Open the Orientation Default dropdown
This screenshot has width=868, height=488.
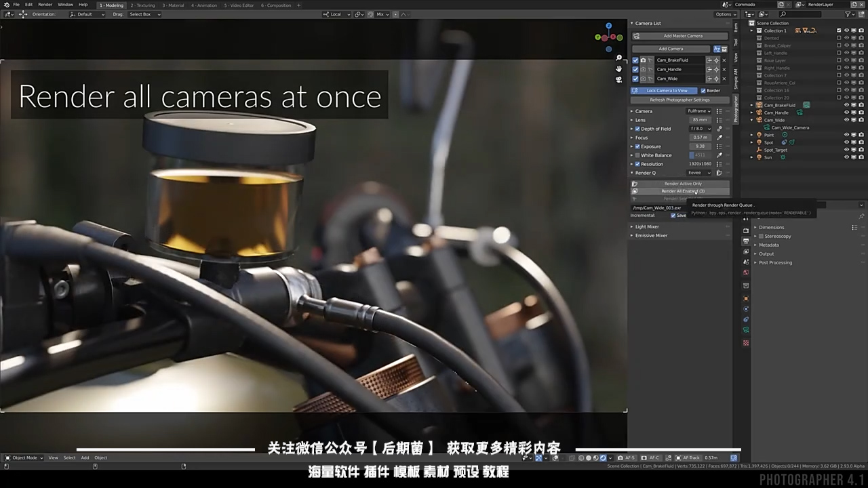coord(87,14)
